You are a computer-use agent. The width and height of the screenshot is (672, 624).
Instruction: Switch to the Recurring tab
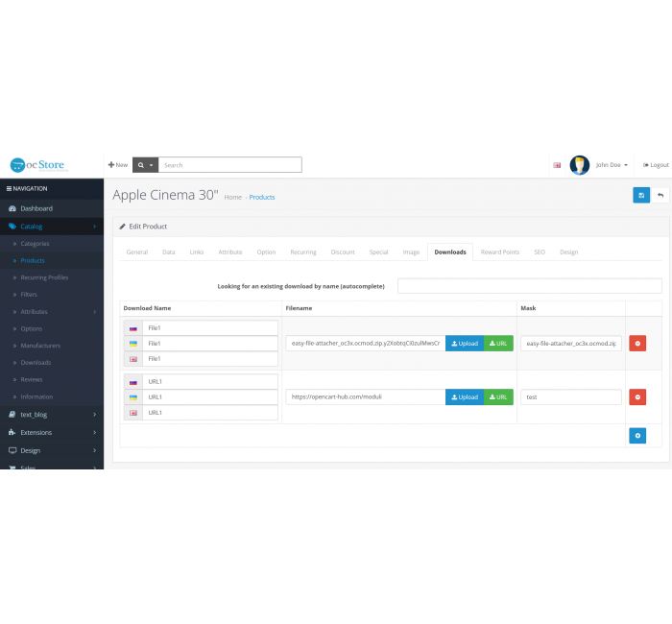pyautogui.click(x=303, y=252)
